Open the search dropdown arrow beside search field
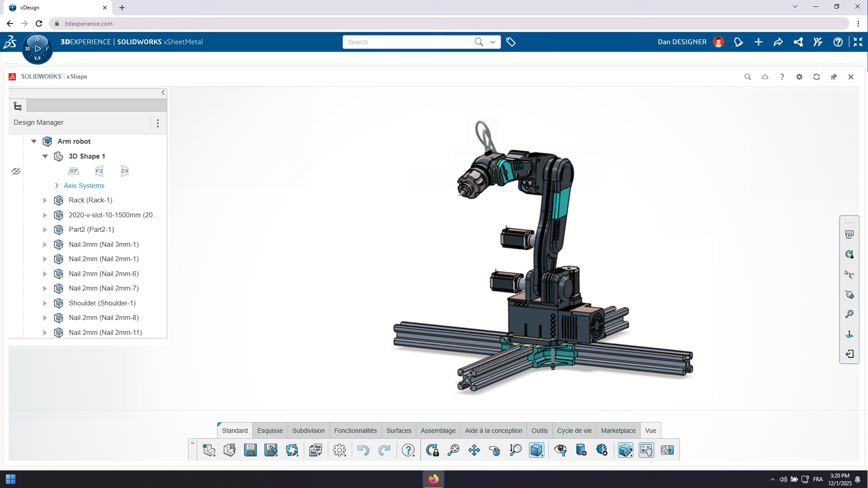The image size is (868, 488). 493,42
